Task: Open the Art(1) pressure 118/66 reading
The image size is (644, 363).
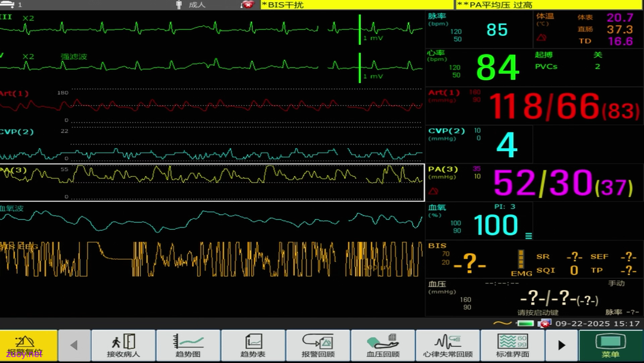Action: coord(564,106)
